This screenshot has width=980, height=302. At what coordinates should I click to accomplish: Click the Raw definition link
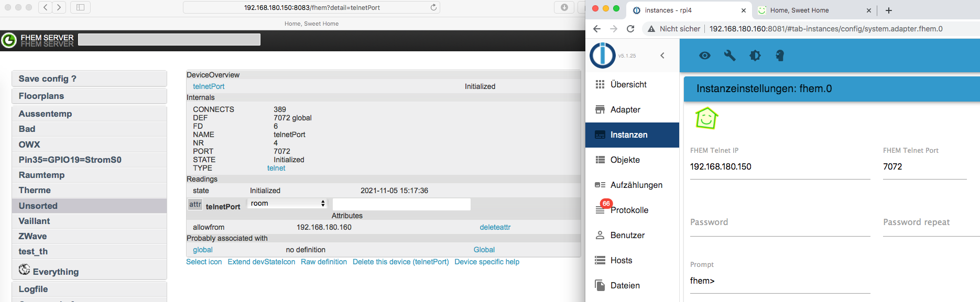[324, 262]
